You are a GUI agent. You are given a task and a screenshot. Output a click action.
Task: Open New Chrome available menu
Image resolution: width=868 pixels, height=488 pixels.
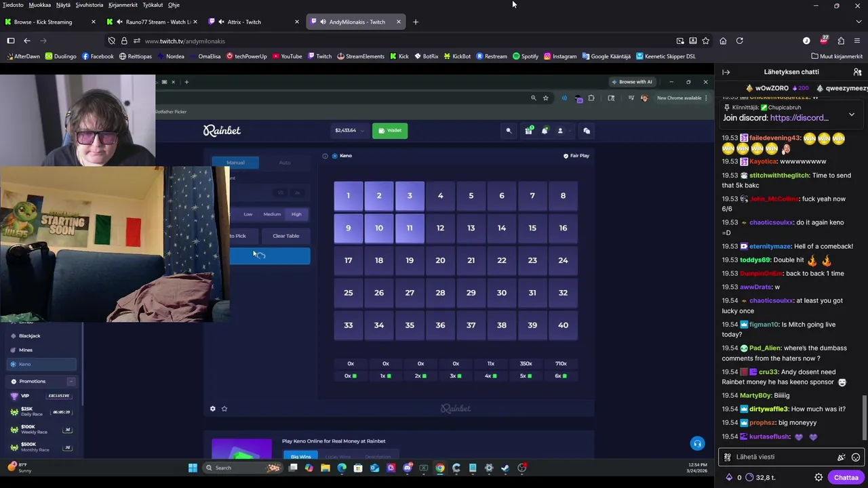682,98
